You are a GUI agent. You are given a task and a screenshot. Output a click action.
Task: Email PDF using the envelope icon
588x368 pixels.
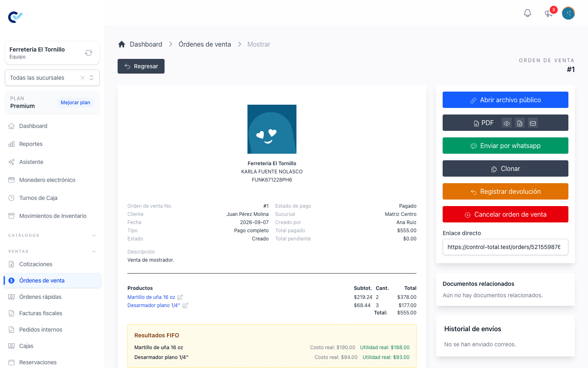[533, 123]
